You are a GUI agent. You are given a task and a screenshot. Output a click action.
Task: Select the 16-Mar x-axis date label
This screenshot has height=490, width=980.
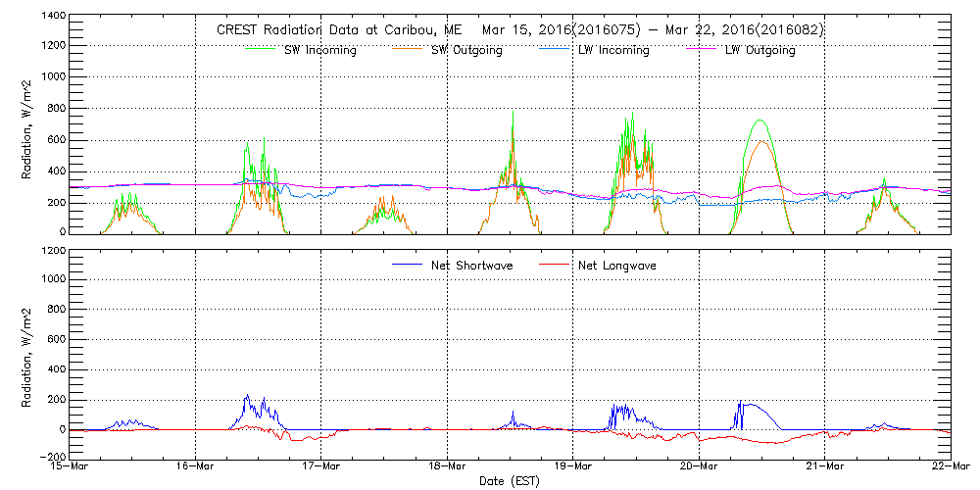(x=196, y=467)
